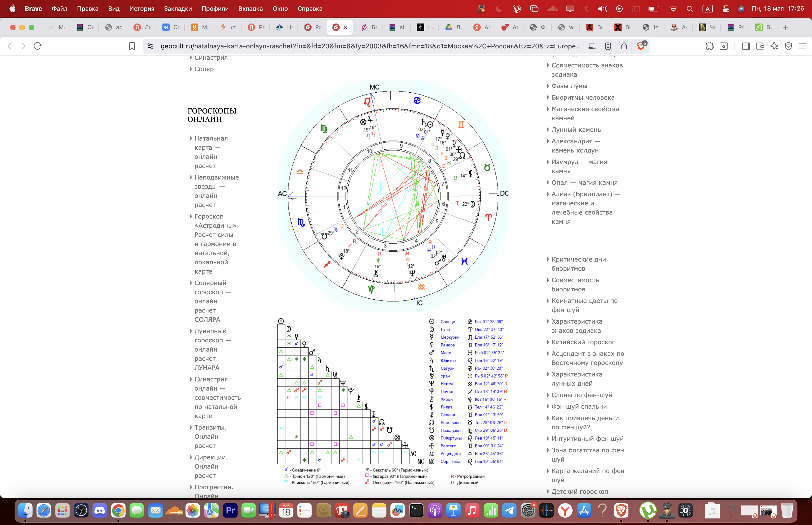Click the MC label atop the natal chart
This screenshot has width=812, height=525.
click(x=375, y=87)
